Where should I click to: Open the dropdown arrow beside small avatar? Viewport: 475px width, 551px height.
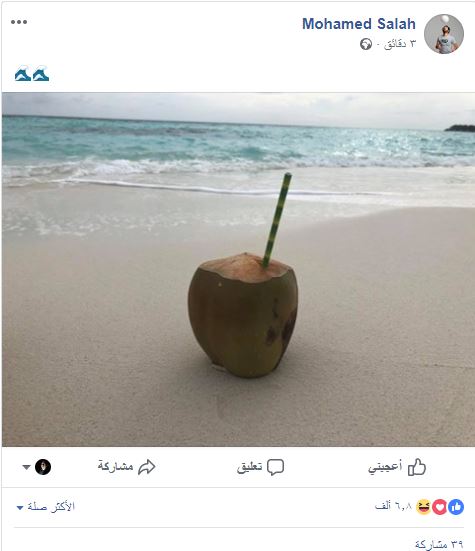pyautogui.click(x=26, y=467)
